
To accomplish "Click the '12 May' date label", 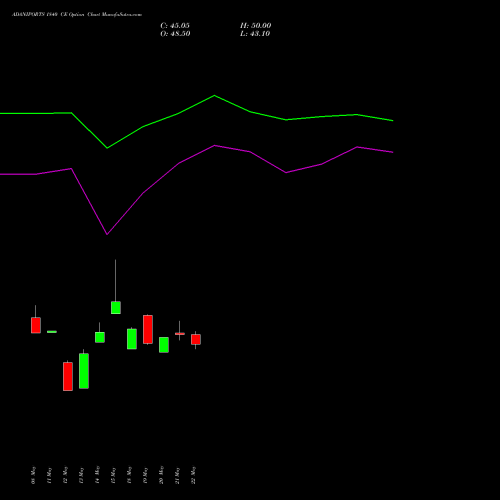I will click(65, 475).
